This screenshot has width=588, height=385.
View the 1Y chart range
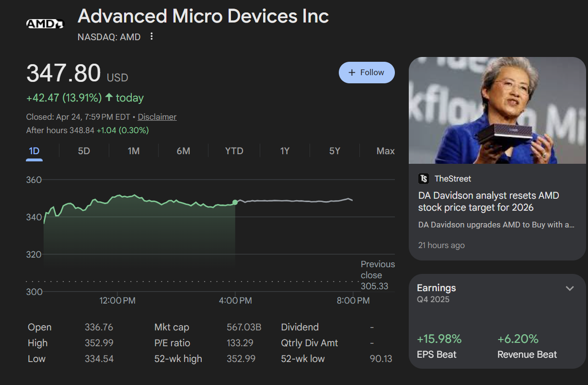pyautogui.click(x=285, y=151)
